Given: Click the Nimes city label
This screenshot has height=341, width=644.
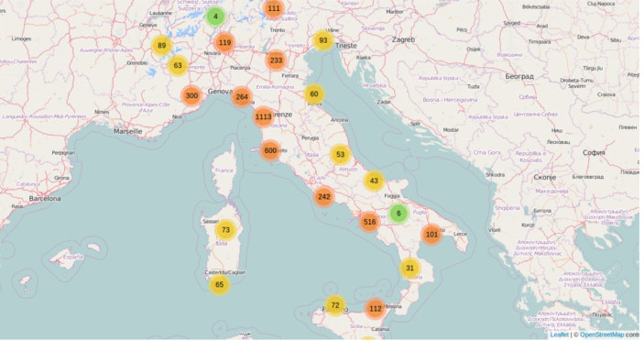Looking at the screenshot, I should click(102, 112).
